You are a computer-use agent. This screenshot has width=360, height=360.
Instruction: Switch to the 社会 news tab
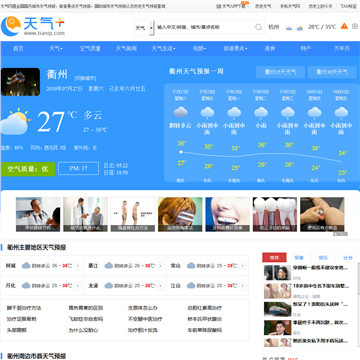pos(348,258)
